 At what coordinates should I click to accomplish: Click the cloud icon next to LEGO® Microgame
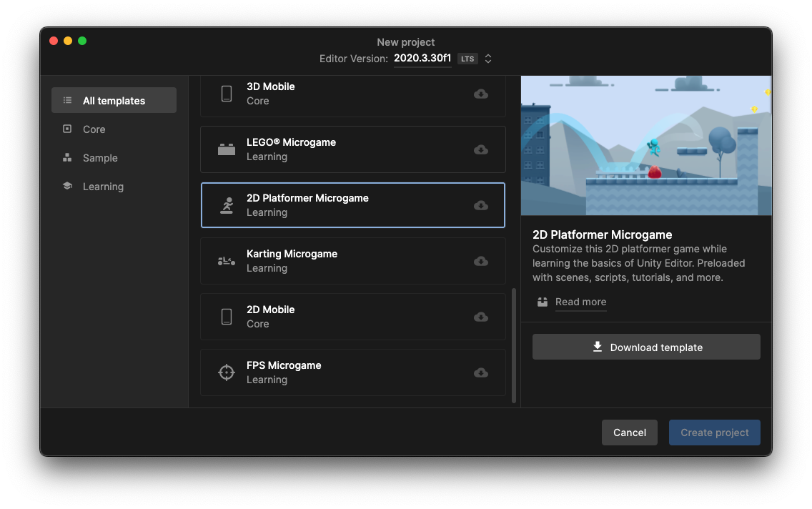(480, 149)
